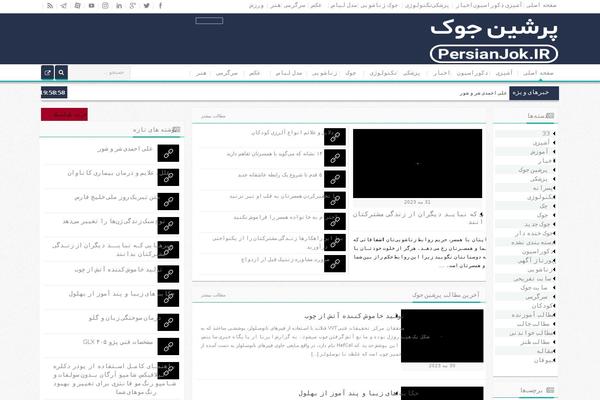This screenshot has height=400, width=600.
Task: Open 'دکوراسیون' in main navigation bar
Action: (472, 73)
